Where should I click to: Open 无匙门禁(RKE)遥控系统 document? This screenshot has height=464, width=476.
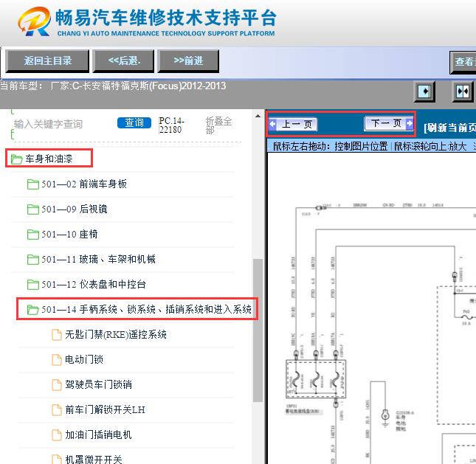coord(116,334)
